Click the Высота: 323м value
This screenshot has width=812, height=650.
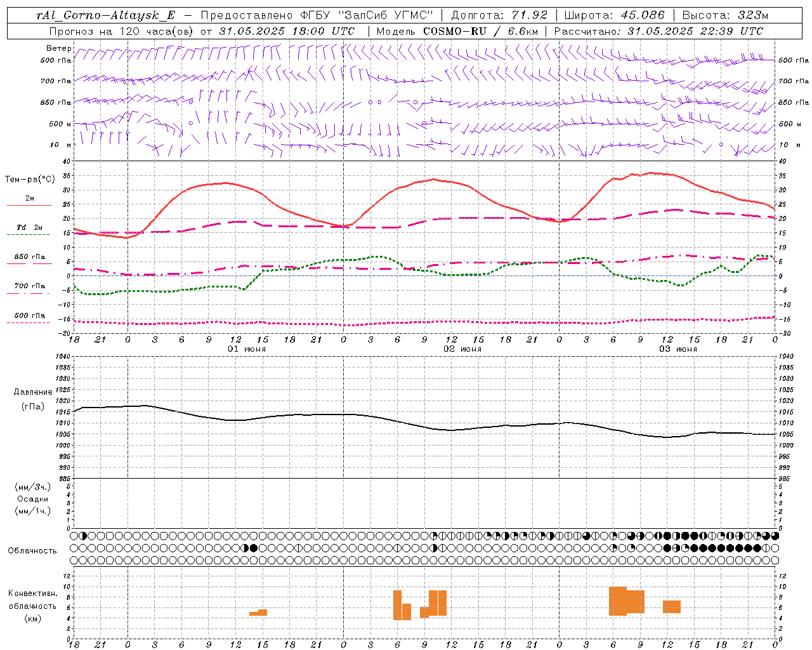coord(726,16)
